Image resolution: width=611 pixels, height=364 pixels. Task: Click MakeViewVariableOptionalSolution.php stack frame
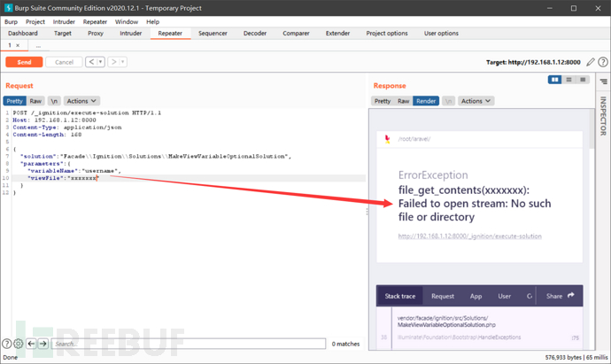pyautogui.click(x=446, y=321)
